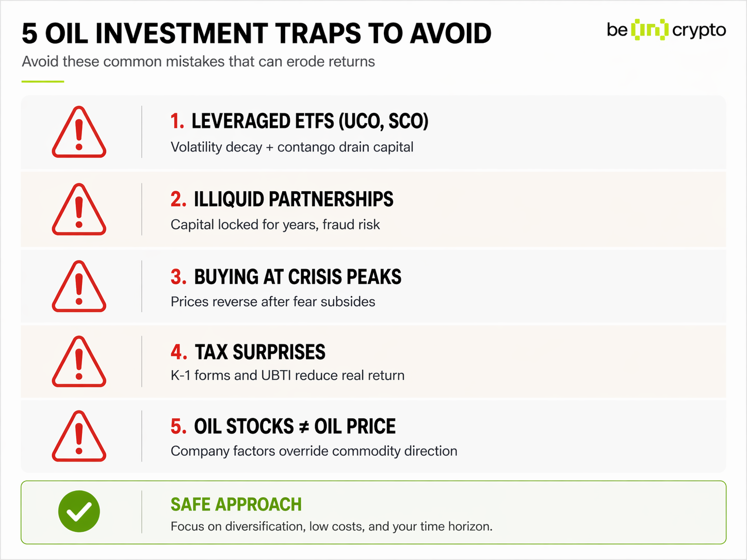747x560 pixels.
Task: Click the text Volatility decay + contango drain capital
Action: [x=292, y=147]
